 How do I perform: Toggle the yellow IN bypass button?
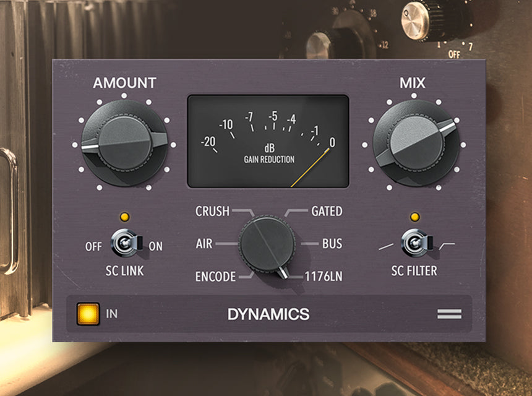coord(88,314)
